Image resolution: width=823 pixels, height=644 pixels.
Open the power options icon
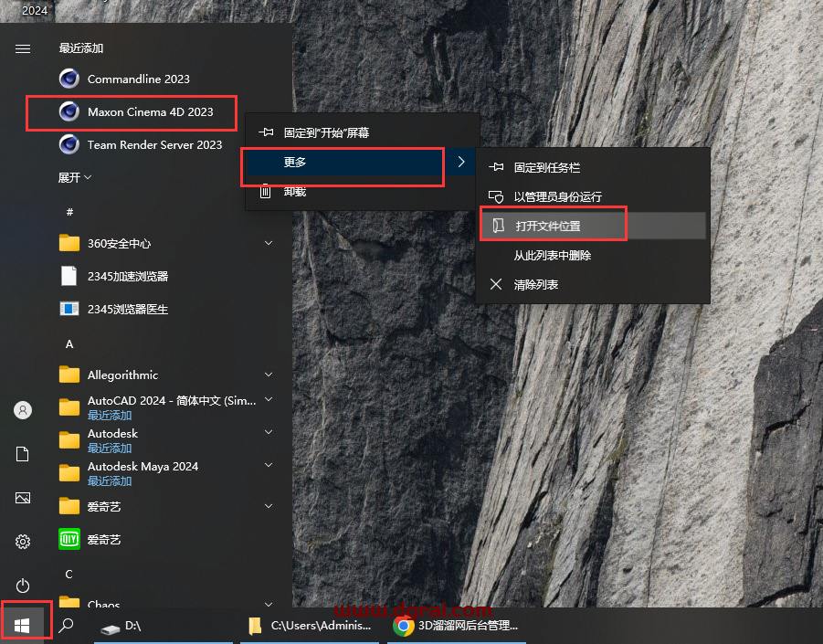click(x=23, y=586)
